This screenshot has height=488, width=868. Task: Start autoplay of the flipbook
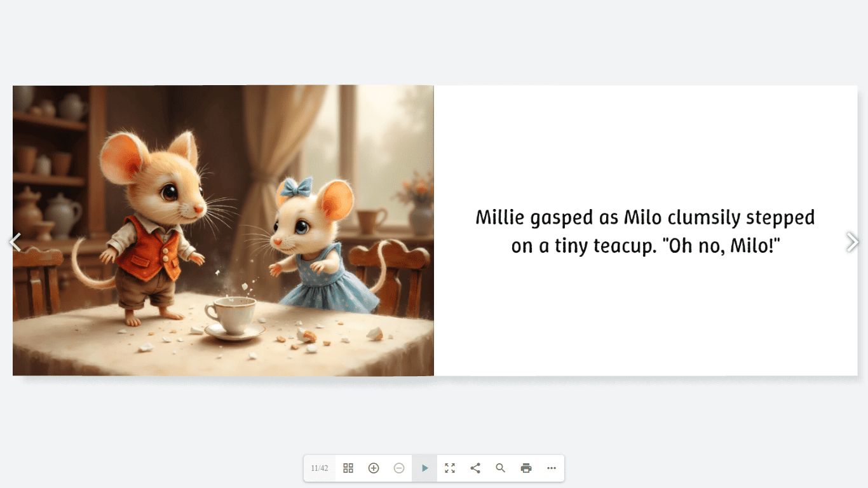[424, 468]
